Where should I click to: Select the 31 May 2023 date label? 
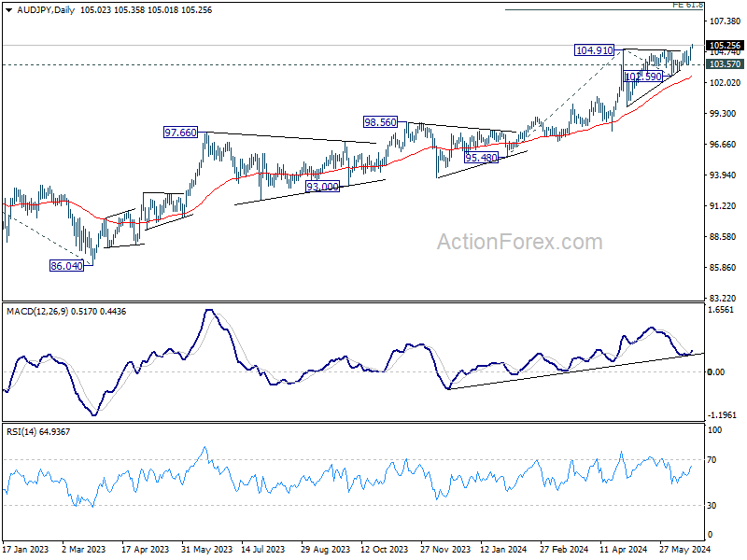[x=206, y=549]
